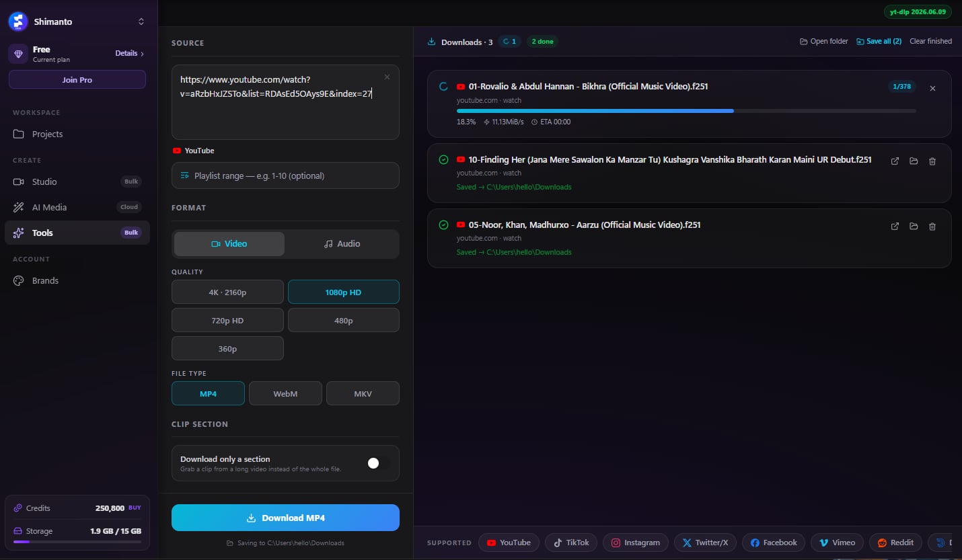Viewport: 962px width, 560px height.
Task: Click Saving to C:\Users\hello\Downloads path
Action: point(285,543)
